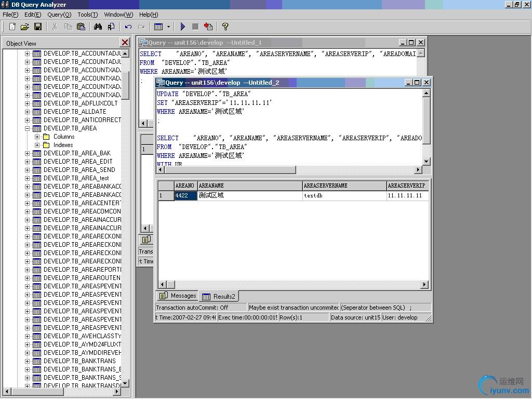Screen dimensions: 532x399
Task: Click the Help question mark icon
Action: coord(225,26)
